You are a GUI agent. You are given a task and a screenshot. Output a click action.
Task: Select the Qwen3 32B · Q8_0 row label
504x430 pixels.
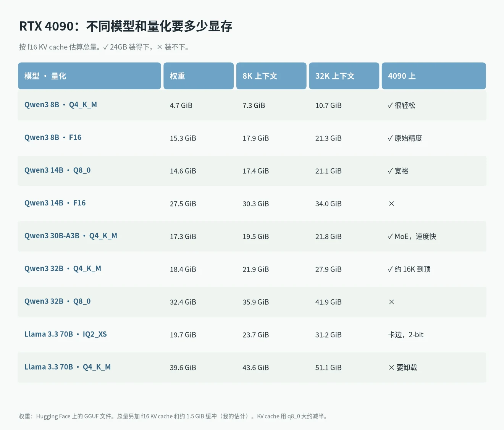[x=58, y=302]
